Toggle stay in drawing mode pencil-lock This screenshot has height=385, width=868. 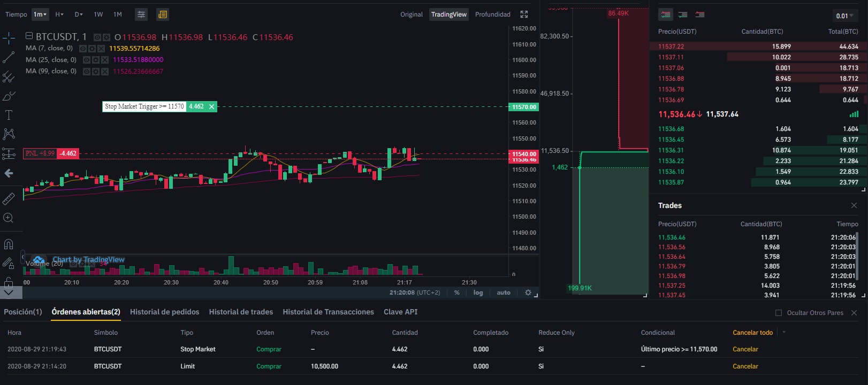point(9,263)
